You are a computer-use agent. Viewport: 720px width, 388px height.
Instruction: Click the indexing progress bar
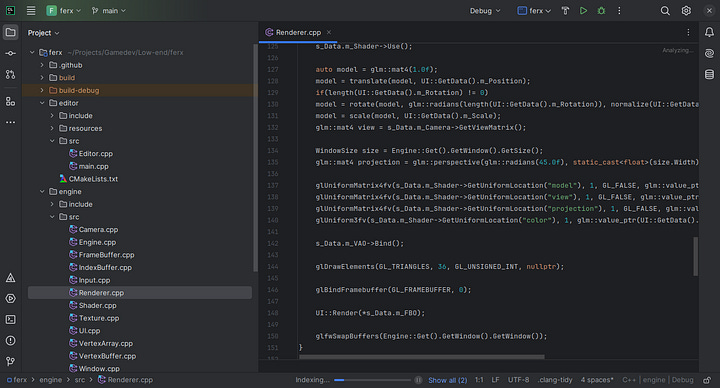point(372,380)
